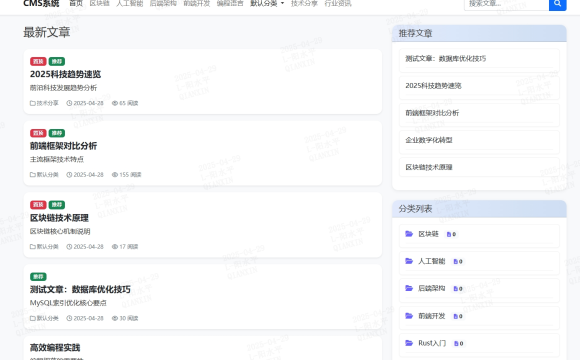
Task: Click folder icon in 区块链技术原理 card
Action: (33, 246)
